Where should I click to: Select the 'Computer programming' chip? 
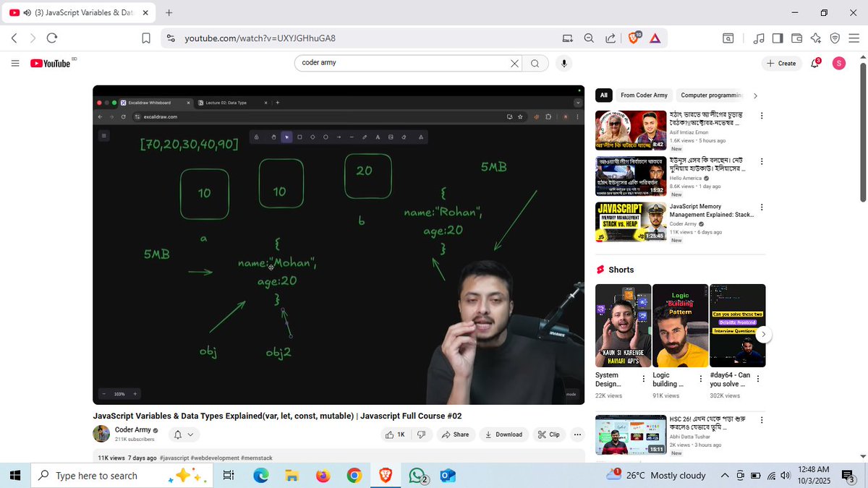[x=711, y=95]
